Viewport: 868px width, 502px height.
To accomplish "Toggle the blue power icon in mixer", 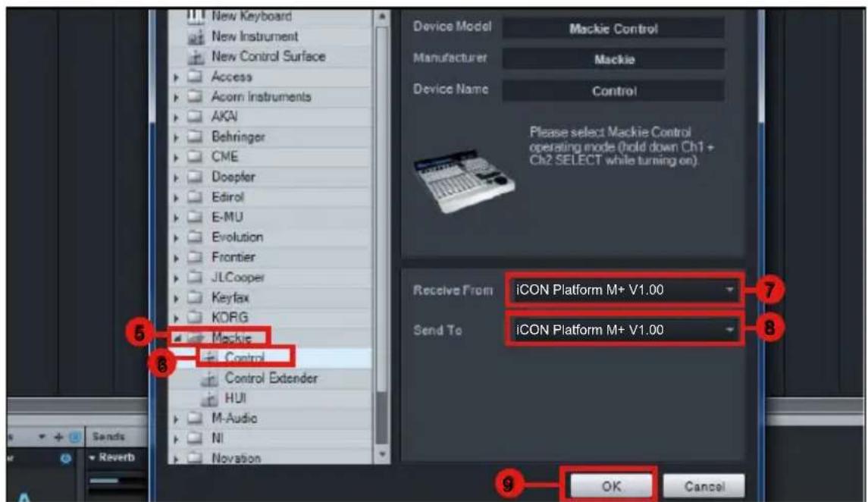I will point(66,458).
